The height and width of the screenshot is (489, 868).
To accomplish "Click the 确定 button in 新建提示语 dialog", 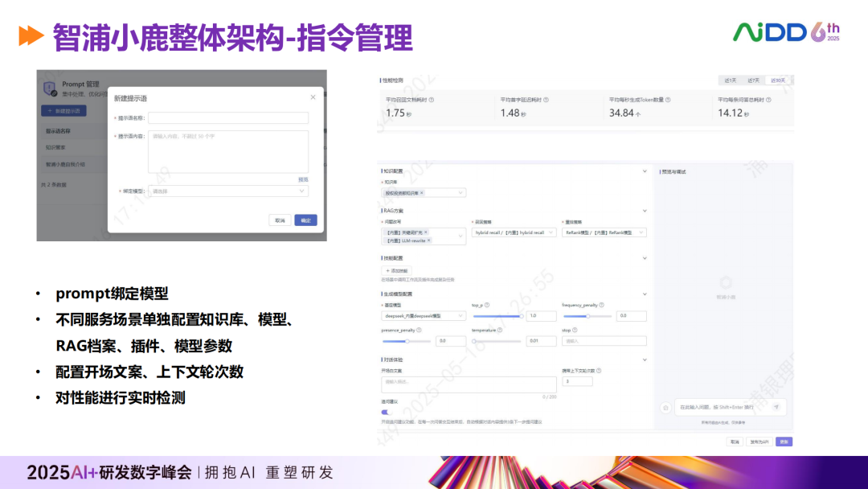I will 305,220.
